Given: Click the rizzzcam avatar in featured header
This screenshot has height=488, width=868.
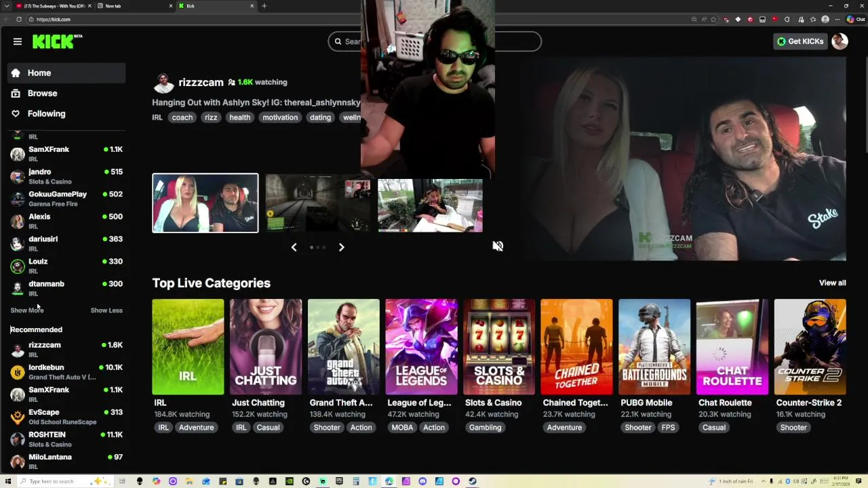Looking at the screenshot, I should click(x=163, y=83).
